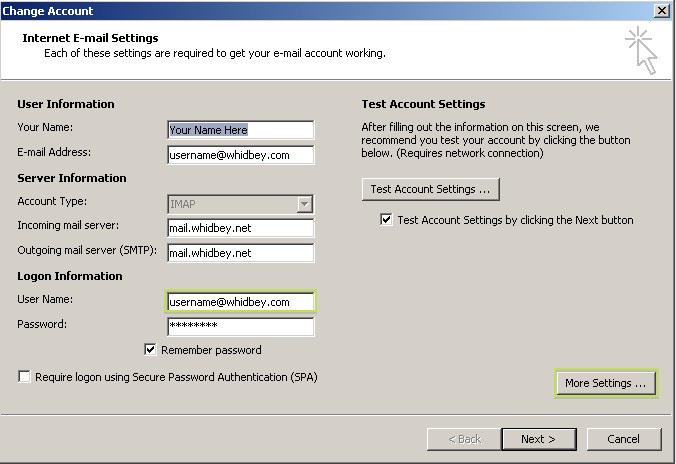The width and height of the screenshot is (676, 464).
Task: Go back with the Back button
Action: pyautogui.click(x=464, y=439)
